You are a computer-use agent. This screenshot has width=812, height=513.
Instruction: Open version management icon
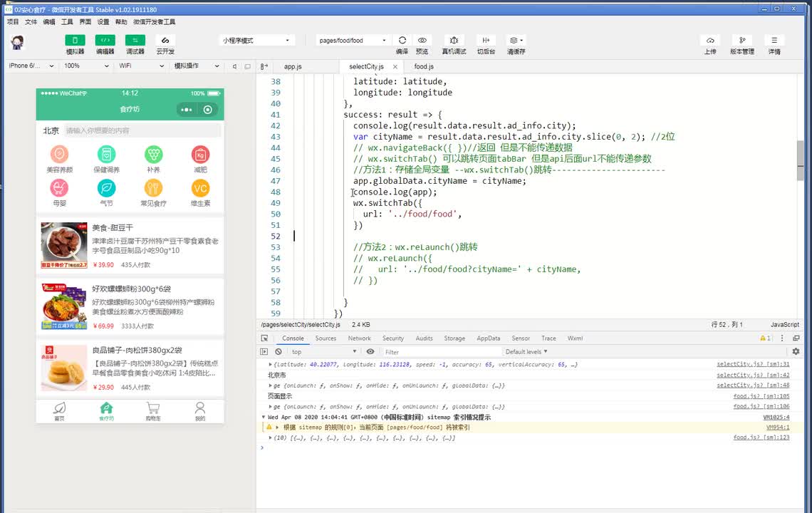[x=741, y=41]
